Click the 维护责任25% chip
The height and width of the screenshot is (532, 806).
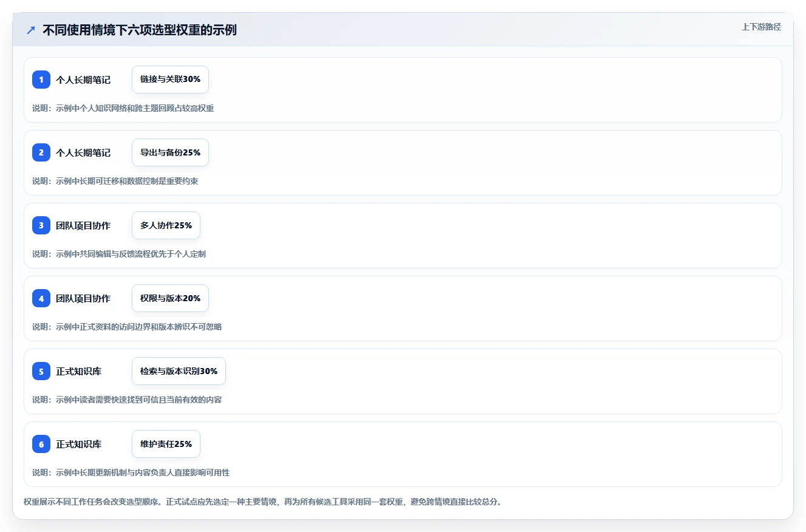coord(166,444)
